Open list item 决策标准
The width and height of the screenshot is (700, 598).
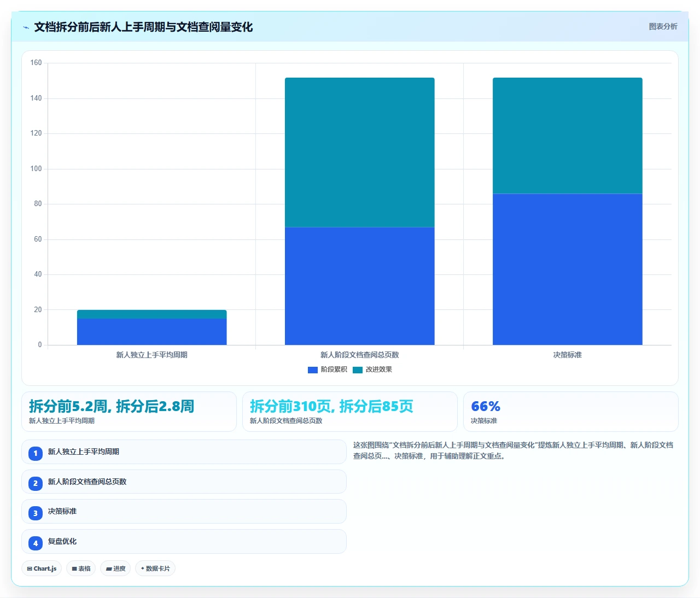click(x=184, y=512)
